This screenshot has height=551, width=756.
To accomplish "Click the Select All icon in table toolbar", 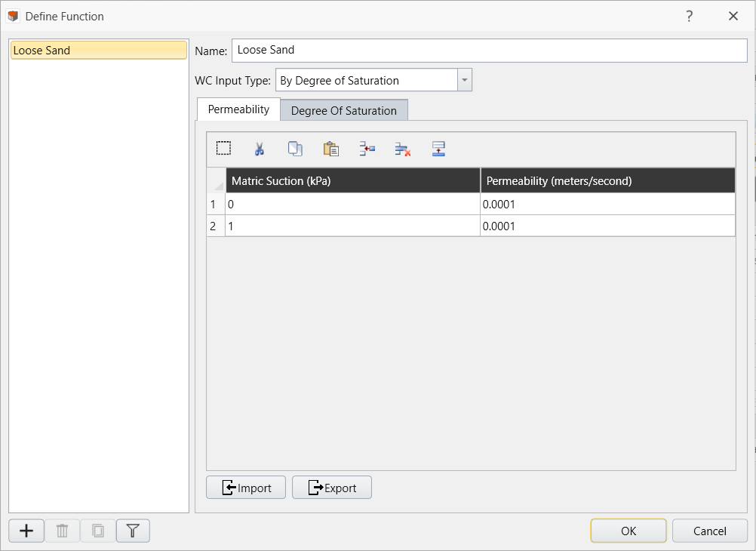I will point(224,149).
